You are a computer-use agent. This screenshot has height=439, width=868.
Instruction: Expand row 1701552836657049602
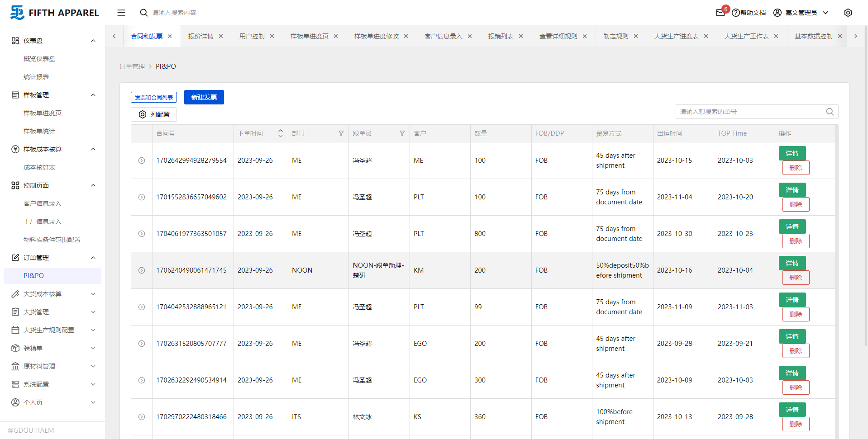click(142, 197)
